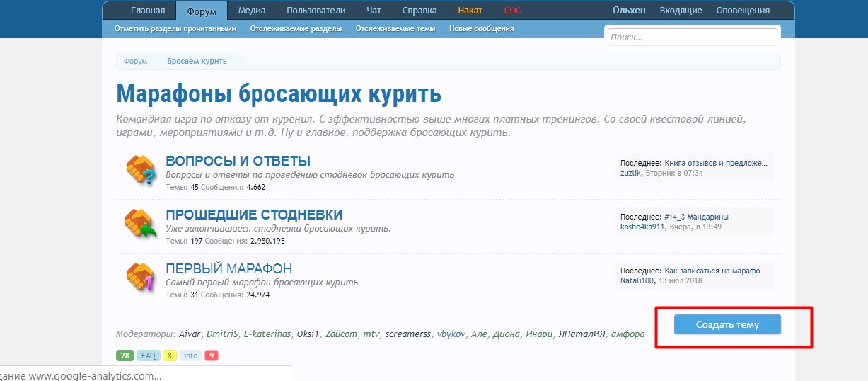
Task: Open the ПРОШЕДШИЕ СТОДНЕВКИ section
Action: [x=254, y=215]
